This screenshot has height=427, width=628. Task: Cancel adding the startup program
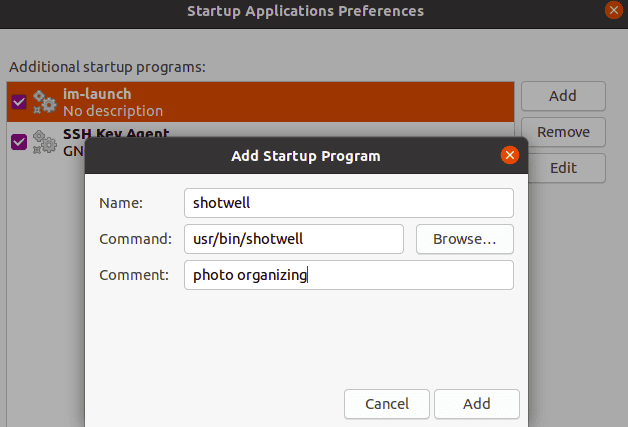(386, 404)
